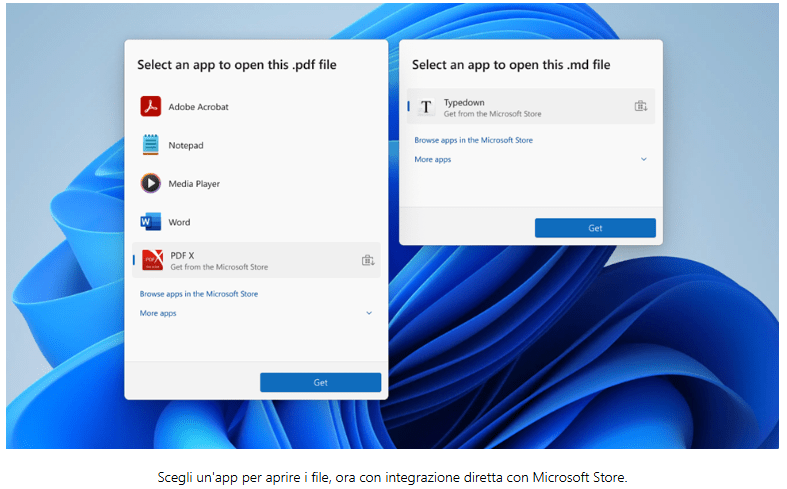Image resolution: width=787 pixels, height=489 pixels.
Task: Choose the Notepad icon in the pdf dialog
Action: 151,145
